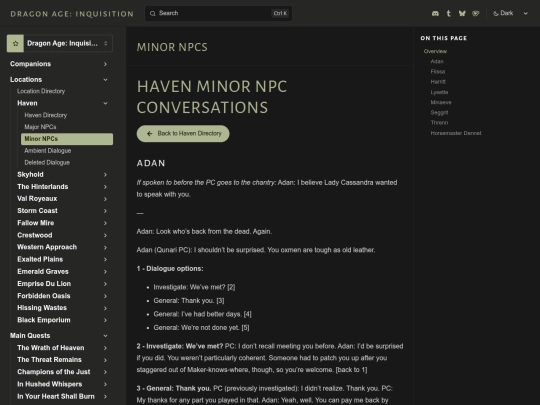Expand The Wrath of Heaven chevron
The width and height of the screenshot is (540, 405).
[105, 348]
